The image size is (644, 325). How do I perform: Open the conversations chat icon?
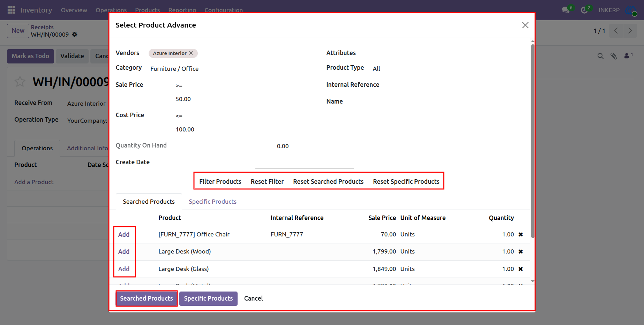566,10
